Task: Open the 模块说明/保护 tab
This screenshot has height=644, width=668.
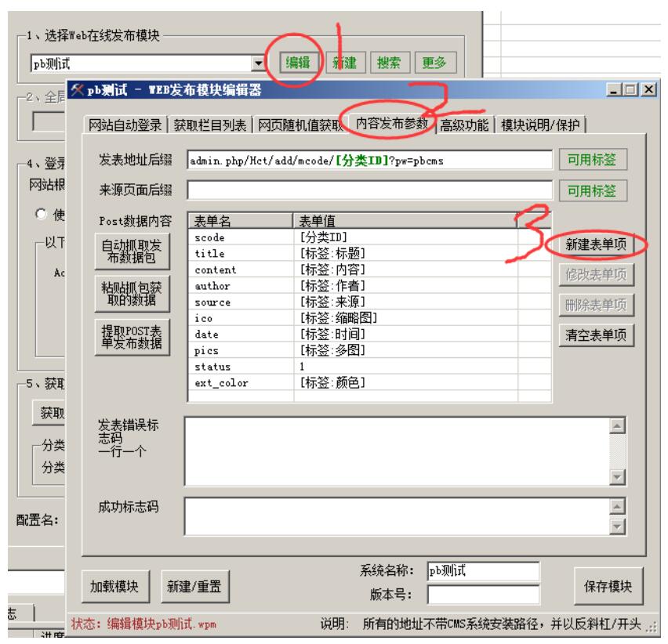Action: [540, 125]
